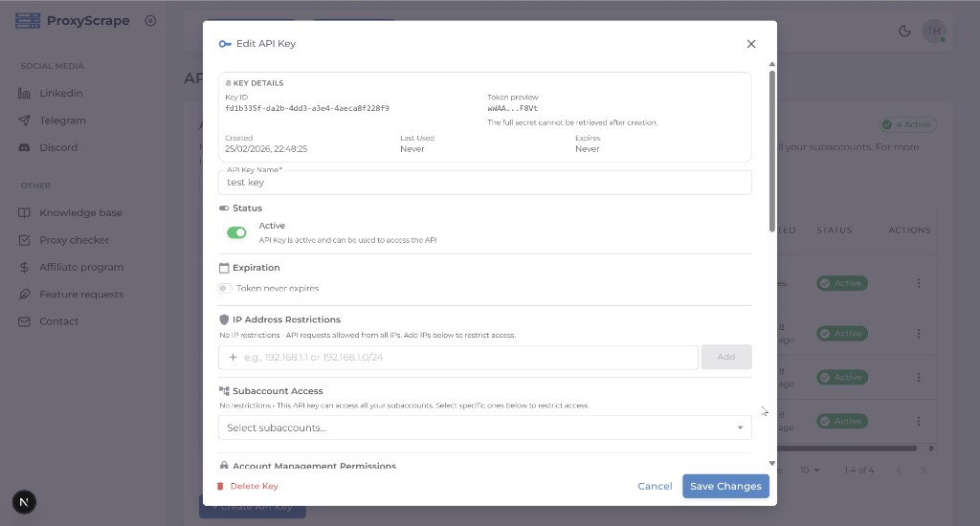Open actions menu for third API key row
This screenshot has height=526, width=980.
pos(918,378)
